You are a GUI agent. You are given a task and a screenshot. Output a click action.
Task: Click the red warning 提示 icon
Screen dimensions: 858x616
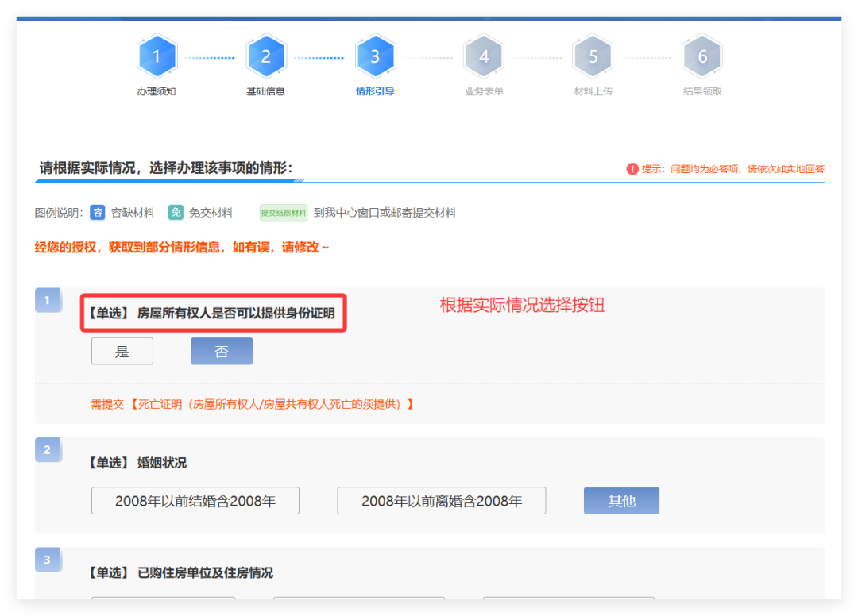632,168
